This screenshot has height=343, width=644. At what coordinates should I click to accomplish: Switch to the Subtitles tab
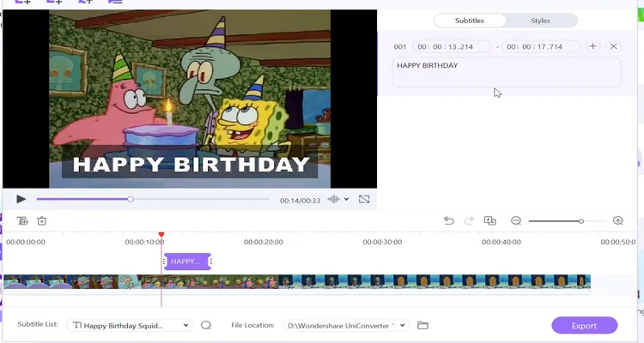point(470,21)
